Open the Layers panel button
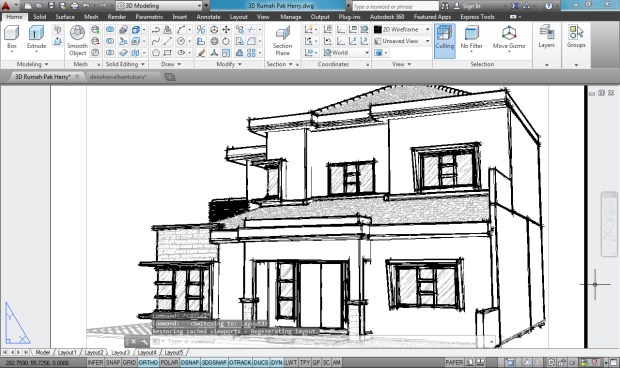This screenshot has height=368, width=620. tap(546, 36)
